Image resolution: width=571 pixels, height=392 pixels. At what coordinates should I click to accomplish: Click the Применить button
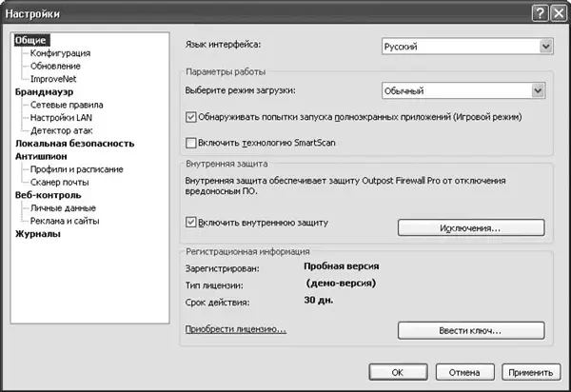pyautogui.click(x=531, y=372)
